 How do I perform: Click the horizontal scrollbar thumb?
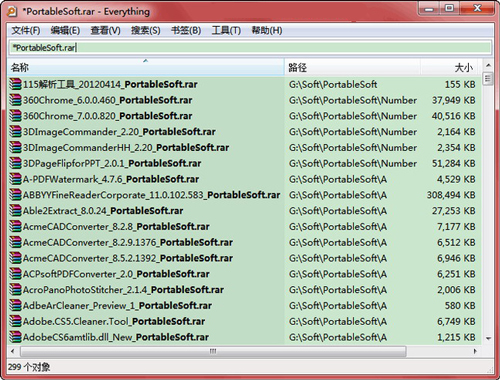click(213, 351)
